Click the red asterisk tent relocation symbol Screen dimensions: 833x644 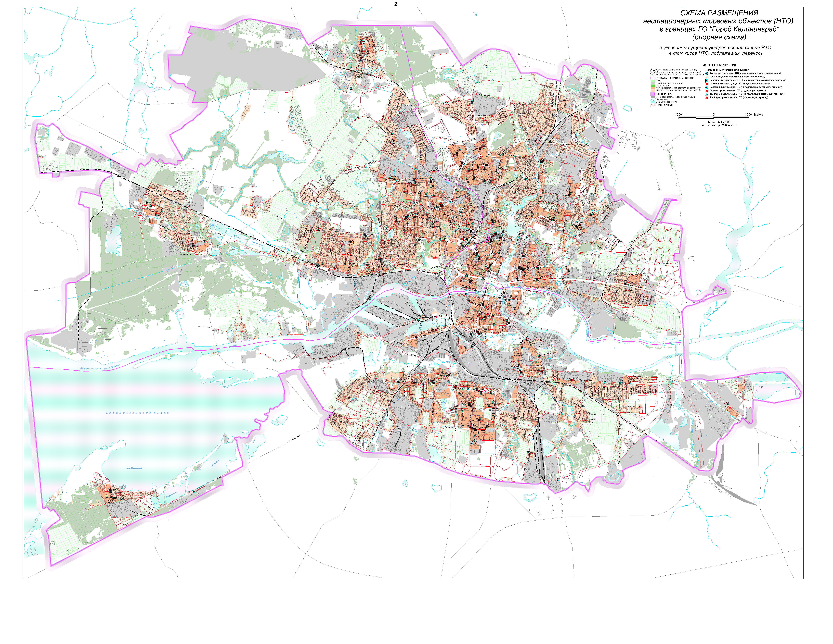tap(707, 91)
